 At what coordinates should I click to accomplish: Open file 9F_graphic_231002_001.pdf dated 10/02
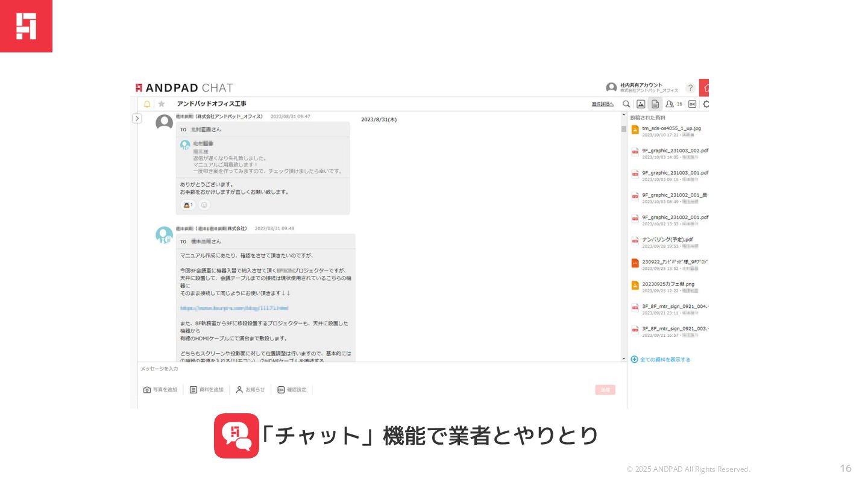675,217
